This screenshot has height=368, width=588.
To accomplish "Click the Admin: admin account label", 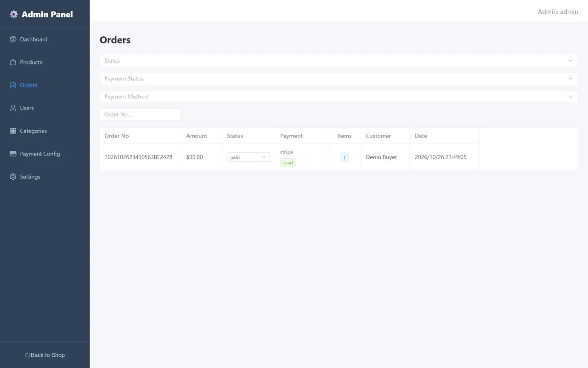I will click(x=558, y=11).
